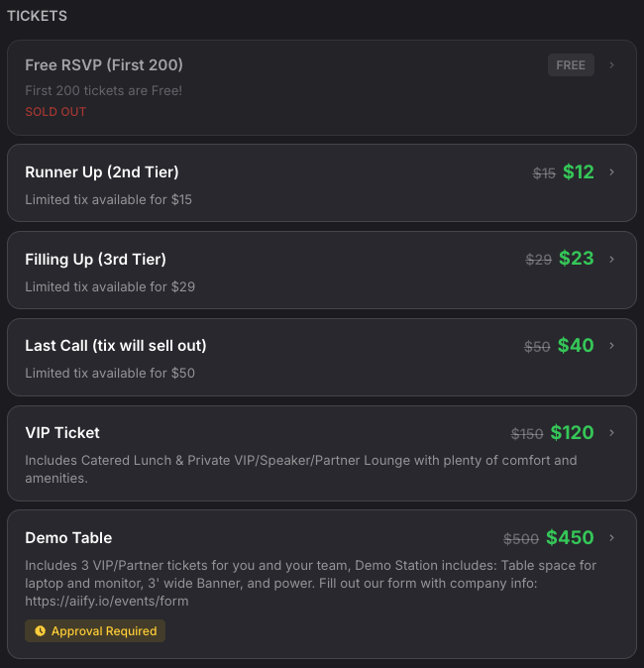Expand Filling Up ticket chevron
This screenshot has height=668, width=644.
click(612, 259)
